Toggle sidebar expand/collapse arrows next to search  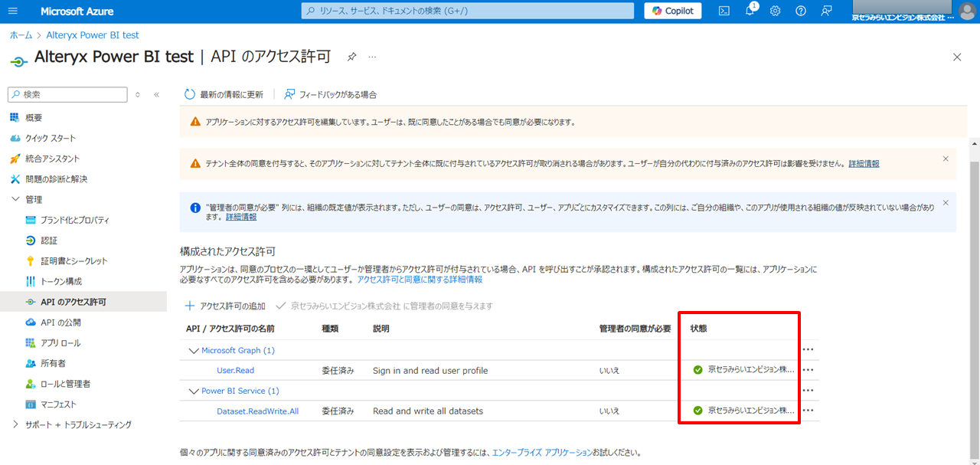[138, 94]
